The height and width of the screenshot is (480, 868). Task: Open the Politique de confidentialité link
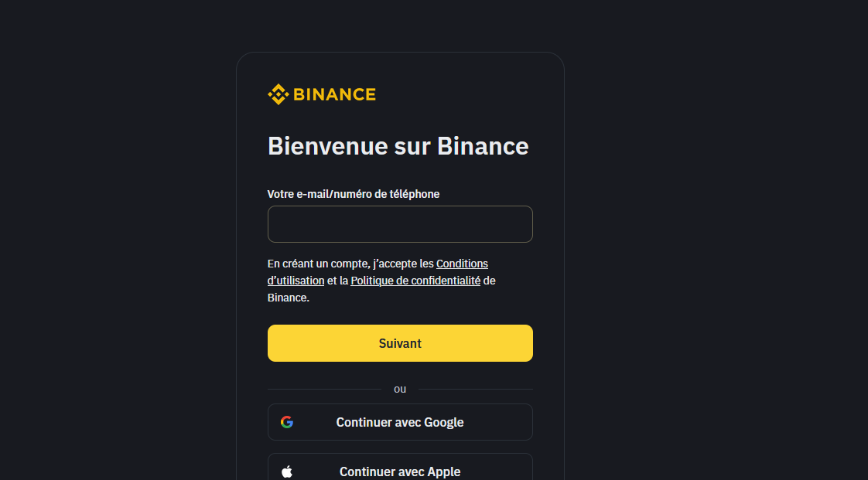coord(415,280)
